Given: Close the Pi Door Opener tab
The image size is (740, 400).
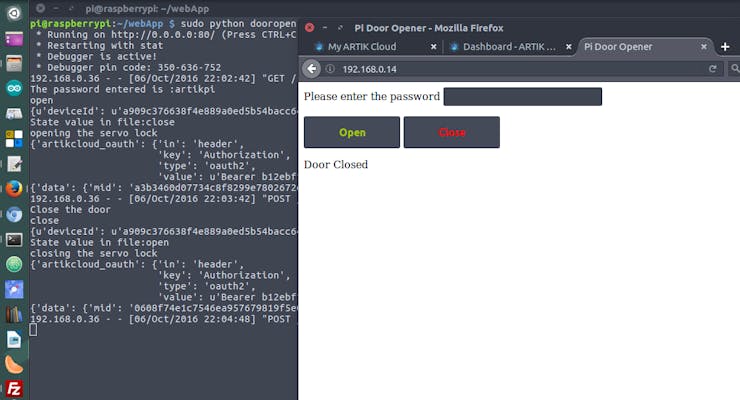Looking at the screenshot, I should click(704, 47).
